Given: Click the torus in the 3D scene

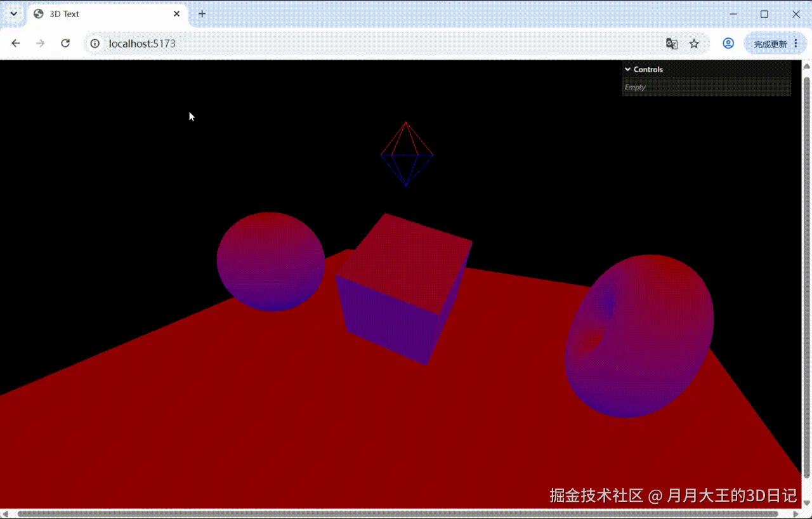Looking at the screenshot, I should coord(639,336).
